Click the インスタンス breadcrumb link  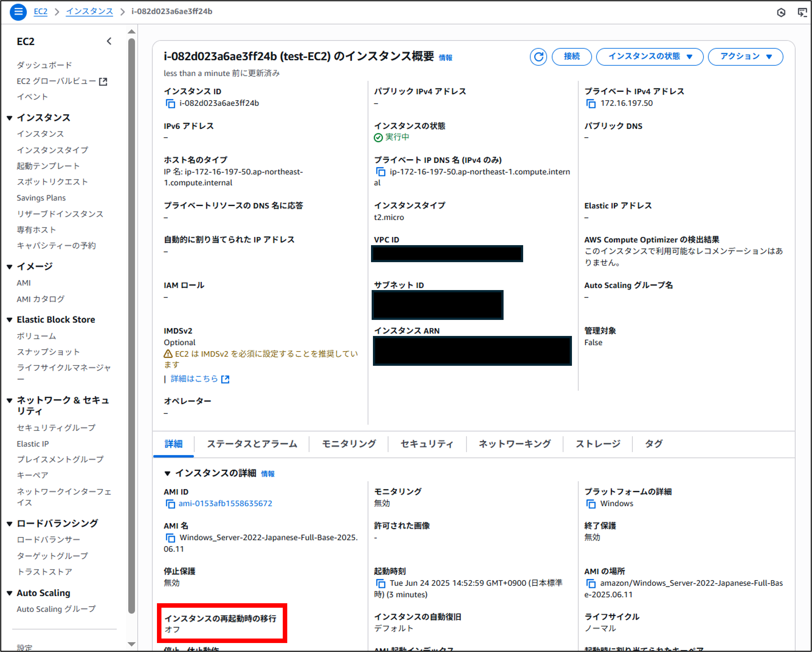point(89,12)
